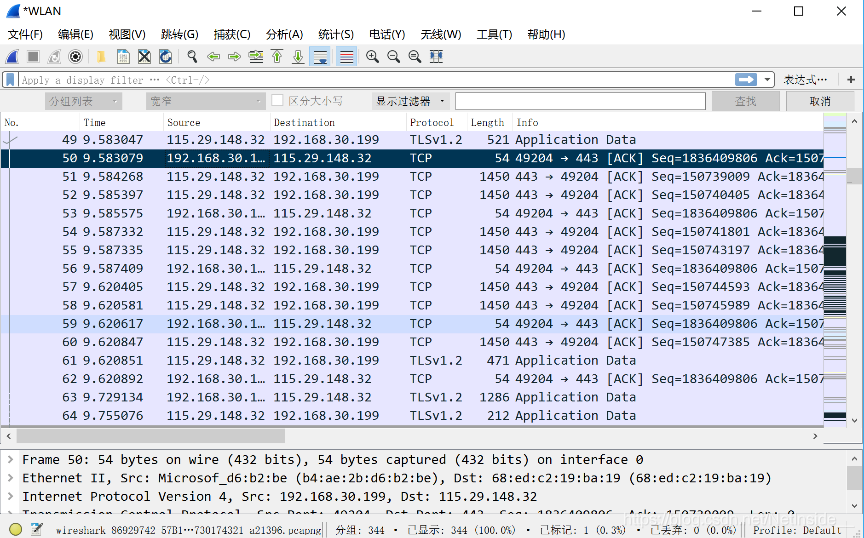Open a capture file folder icon
The width and height of the screenshot is (864, 538).
(x=101, y=56)
